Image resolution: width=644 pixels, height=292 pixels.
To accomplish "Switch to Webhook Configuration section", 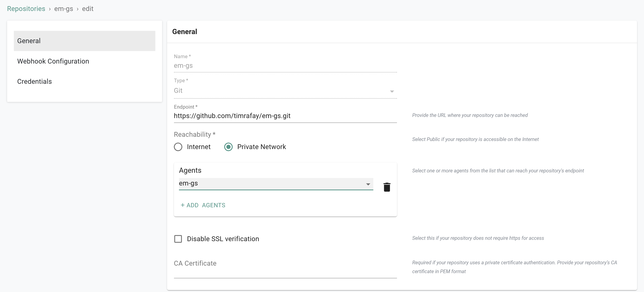I will [53, 61].
